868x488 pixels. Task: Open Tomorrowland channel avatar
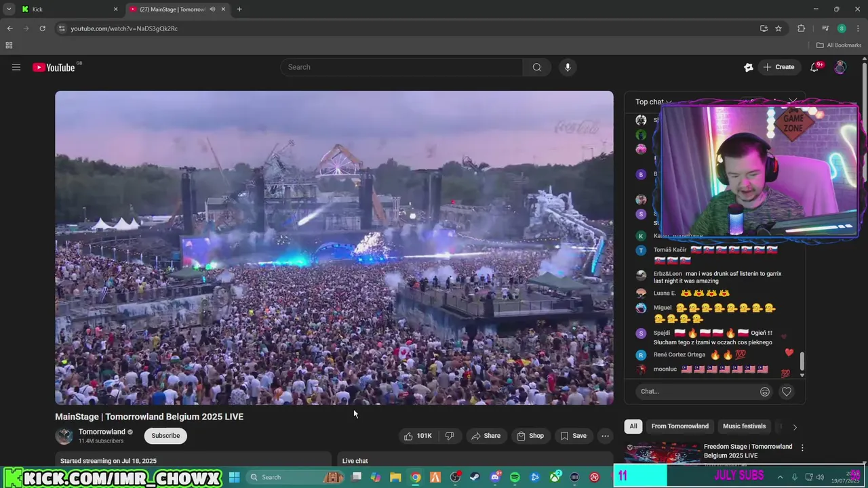coord(64,436)
